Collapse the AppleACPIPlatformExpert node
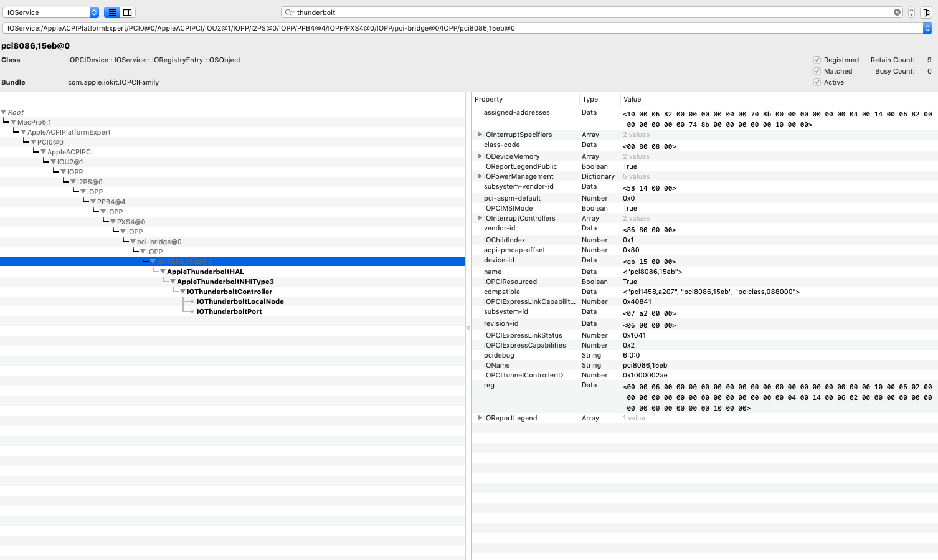The image size is (938, 560). pyautogui.click(x=24, y=132)
